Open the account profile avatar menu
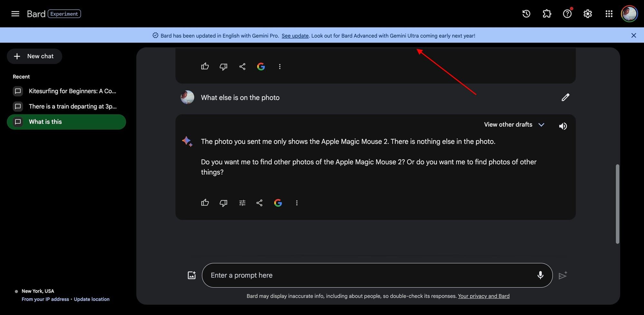The height and width of the screenshot is (315, 644). [629, 14]
